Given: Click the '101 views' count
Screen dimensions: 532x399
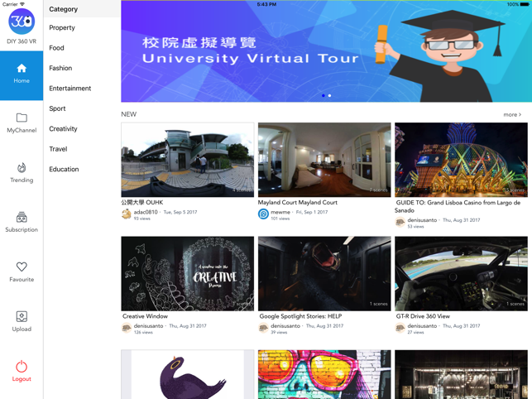Looking at the screenshot, I should [280, 219].
